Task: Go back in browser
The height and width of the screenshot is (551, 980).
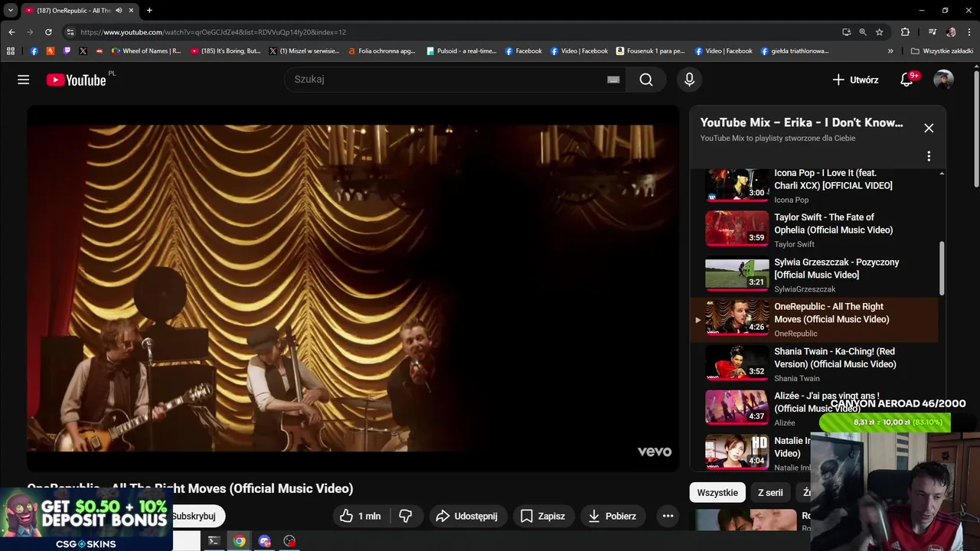Action: [x=11, y=32]
